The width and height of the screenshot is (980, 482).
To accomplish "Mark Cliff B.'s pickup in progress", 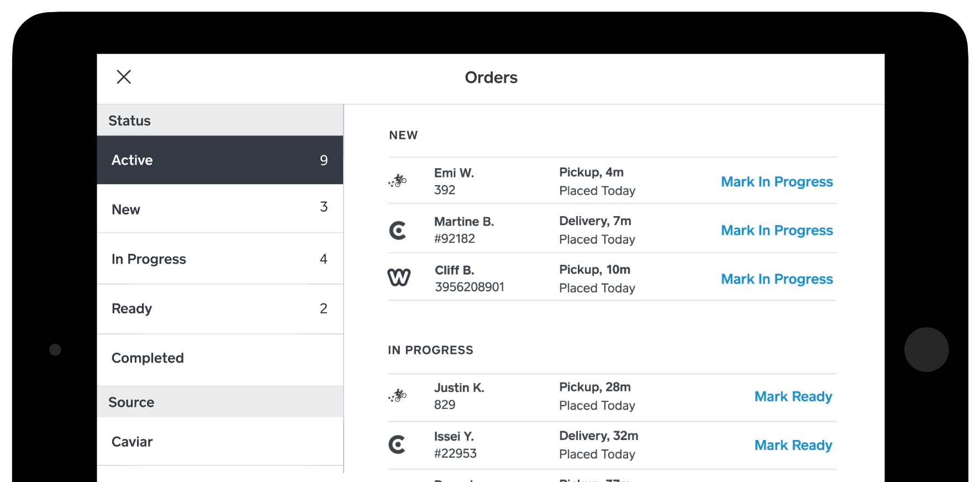I will click(777, 279).
